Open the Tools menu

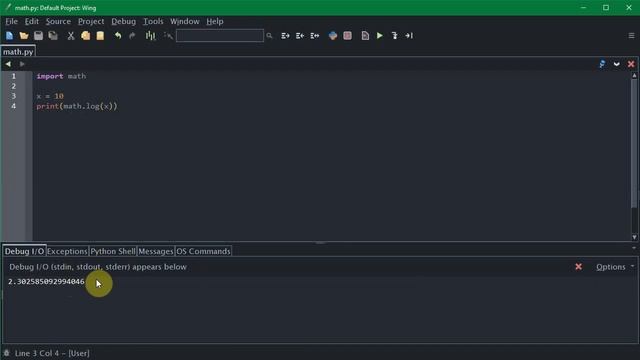point(153,21)
